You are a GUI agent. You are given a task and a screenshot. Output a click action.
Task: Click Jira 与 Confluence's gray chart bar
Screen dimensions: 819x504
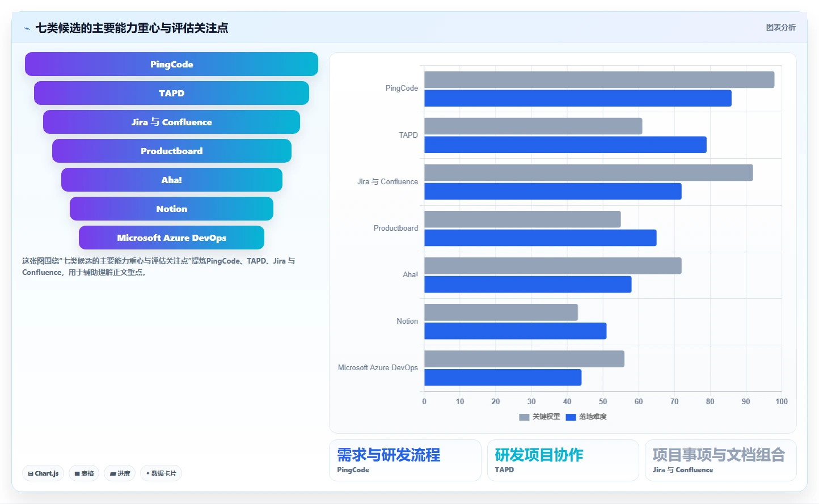click(588, 172)
